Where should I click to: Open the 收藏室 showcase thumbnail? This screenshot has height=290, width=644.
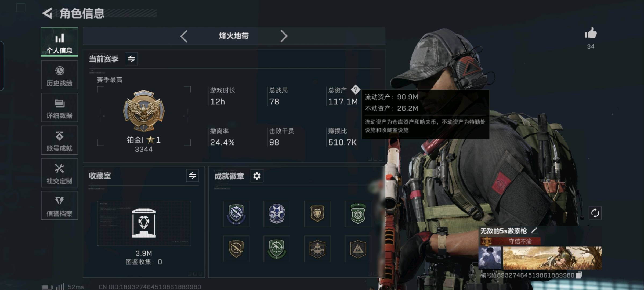[144, 223]
